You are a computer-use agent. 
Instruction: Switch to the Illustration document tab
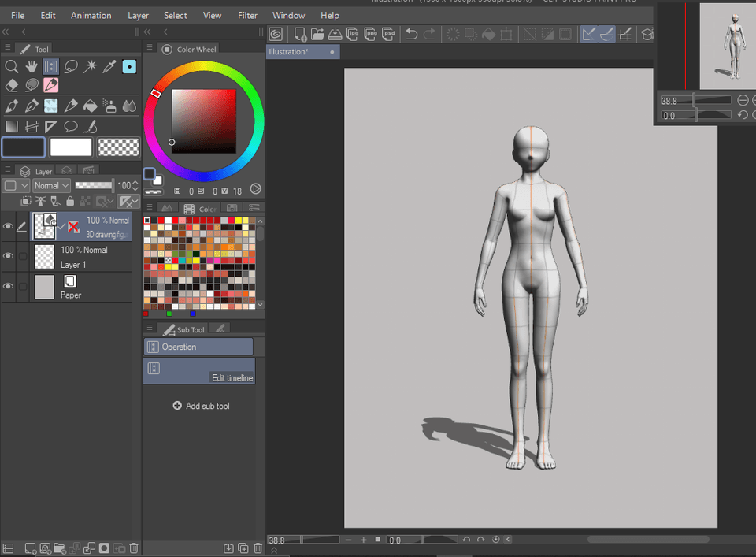tap(302, 52)
